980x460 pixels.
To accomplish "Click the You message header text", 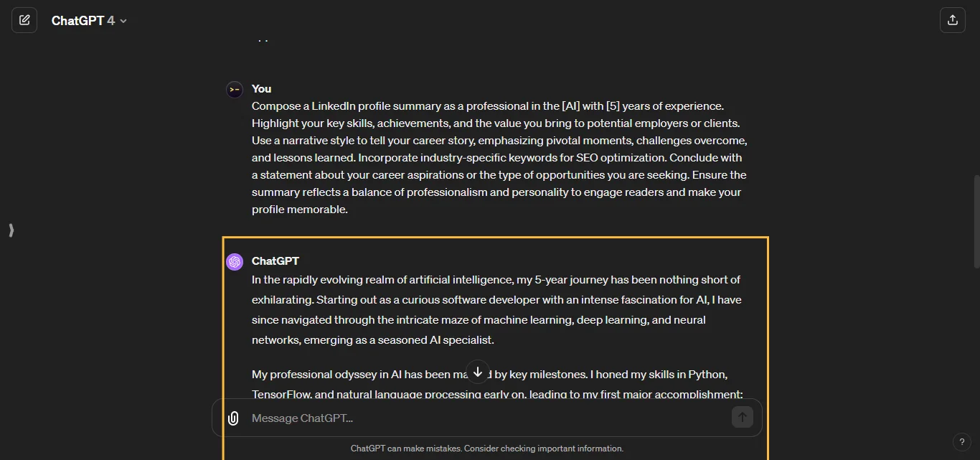I will (x=261, y=89).
